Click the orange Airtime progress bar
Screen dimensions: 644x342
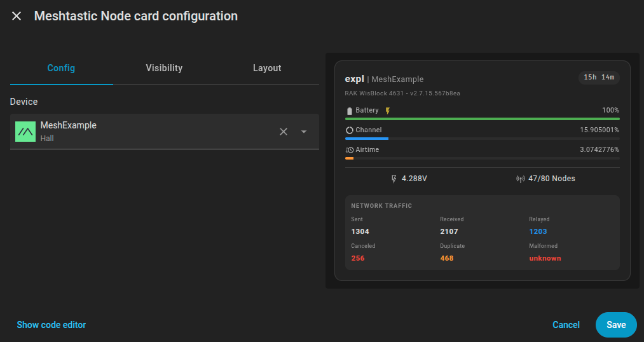[x=350, y=158]
